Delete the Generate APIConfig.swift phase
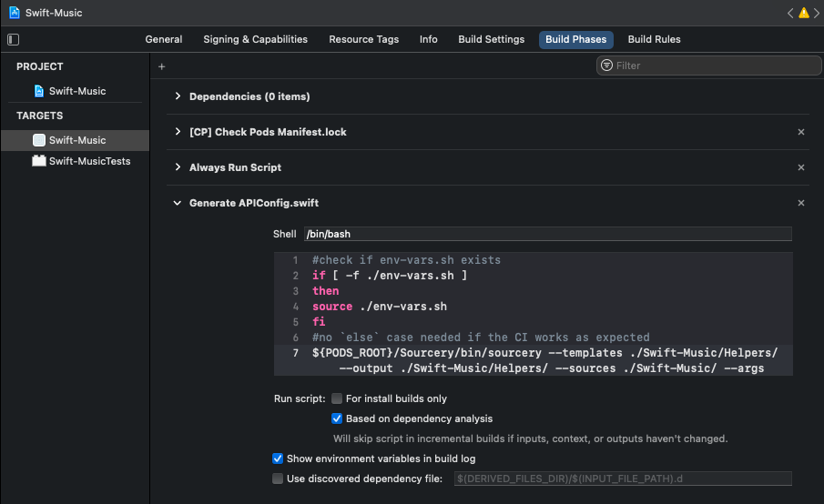The image size is (824, 504). pos(801,203)
